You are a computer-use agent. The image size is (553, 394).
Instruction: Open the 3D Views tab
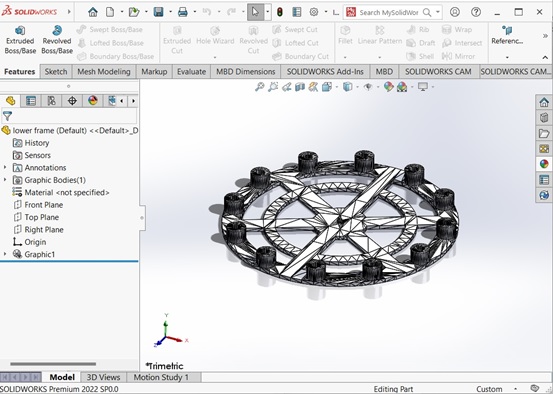(x=103, y=377)
